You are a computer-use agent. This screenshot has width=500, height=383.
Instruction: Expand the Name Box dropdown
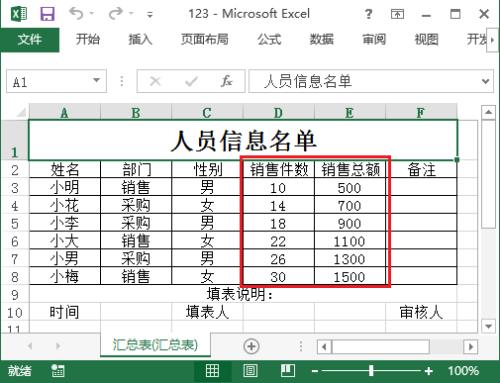pyautogui.click(x=97, y=81)
